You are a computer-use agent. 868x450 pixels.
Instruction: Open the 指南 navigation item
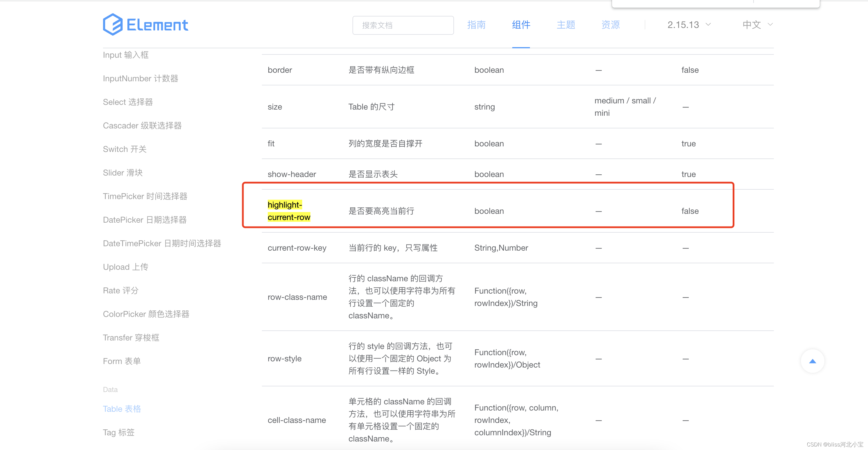tap(476, 25)
